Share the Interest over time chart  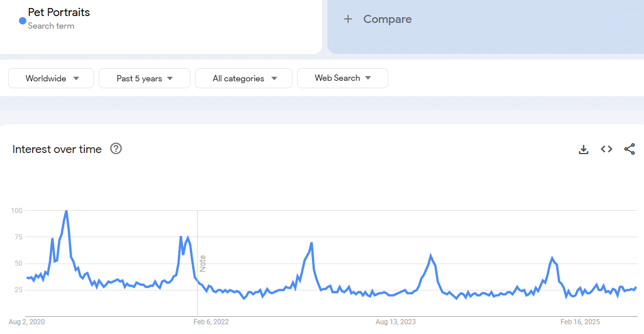[x=629, y=150]
